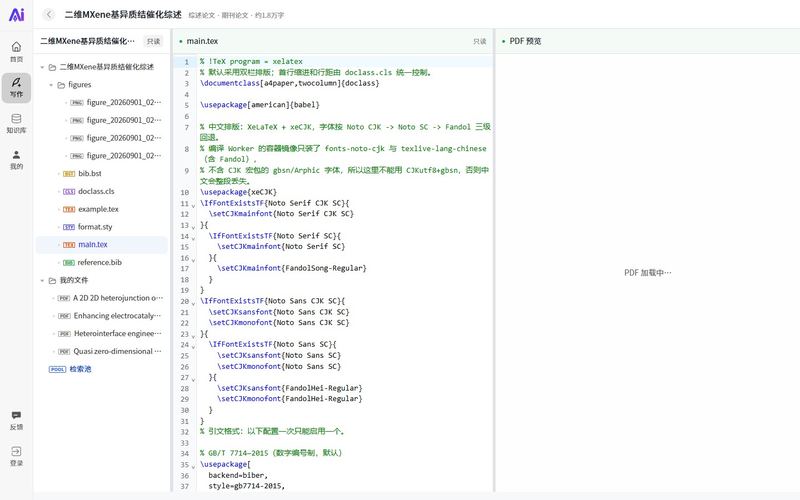Fold the code block at line 13
Viewport: 800px width, 500px height.
pyautogui.click(x=193, y=227)
